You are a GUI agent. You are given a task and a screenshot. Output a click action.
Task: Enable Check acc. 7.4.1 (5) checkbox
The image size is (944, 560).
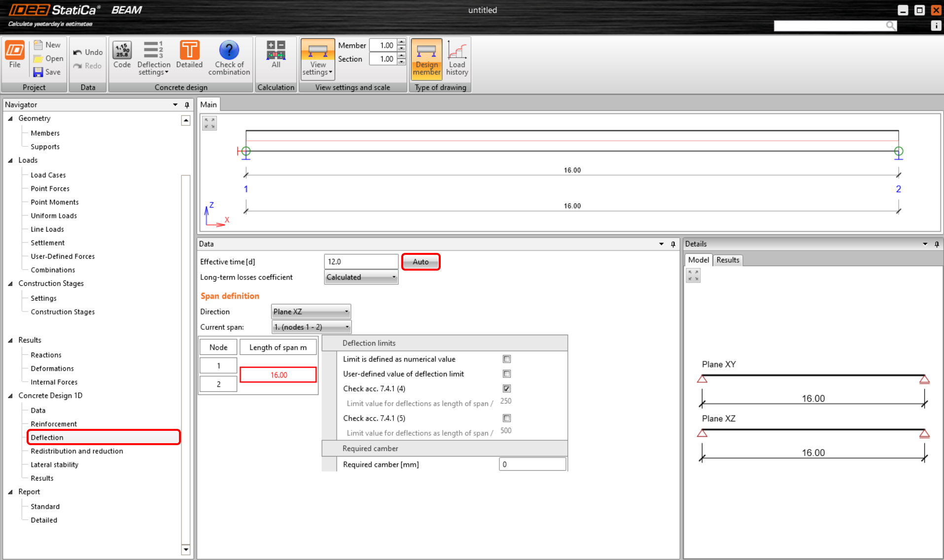[507, 419]
